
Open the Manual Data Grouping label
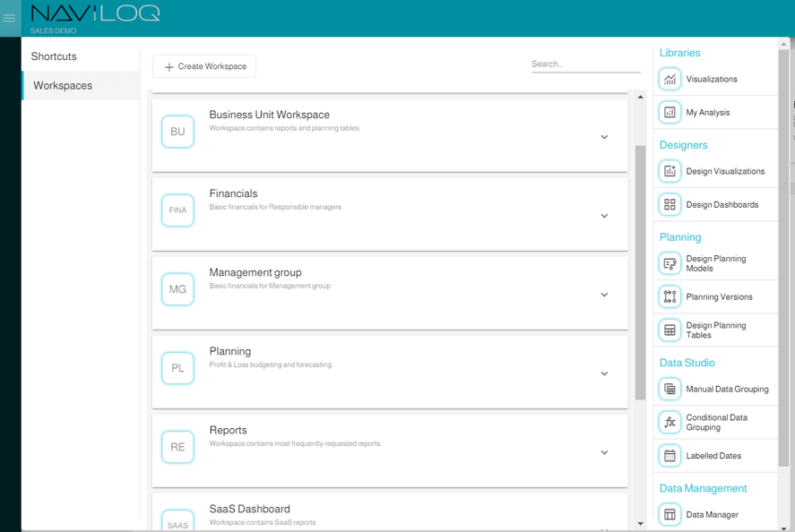pyautogui.click(x=727, y=389)
